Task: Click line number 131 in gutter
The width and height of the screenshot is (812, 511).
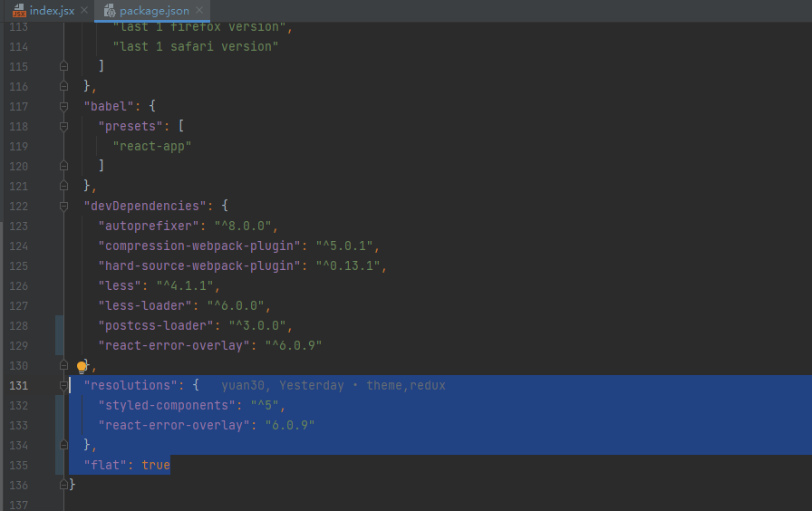Action: pos(19,386)
